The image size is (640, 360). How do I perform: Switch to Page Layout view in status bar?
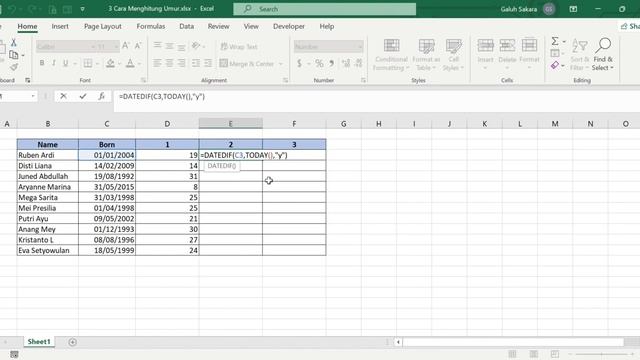tap(533, 354)
